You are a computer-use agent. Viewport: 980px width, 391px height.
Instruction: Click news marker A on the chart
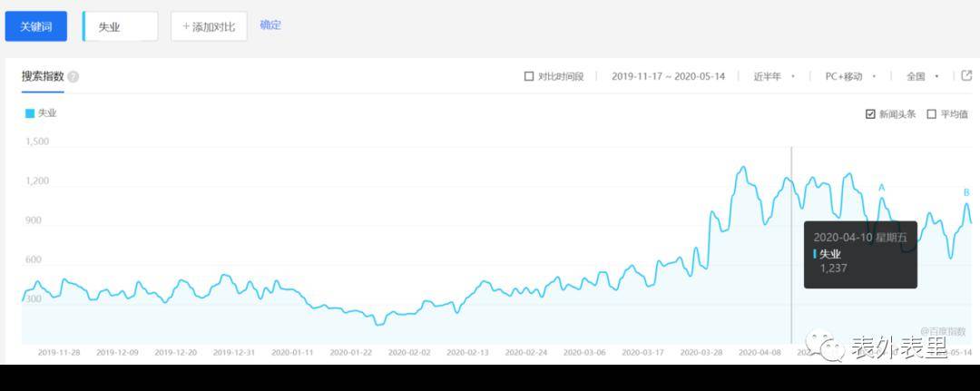click(881, 188)
